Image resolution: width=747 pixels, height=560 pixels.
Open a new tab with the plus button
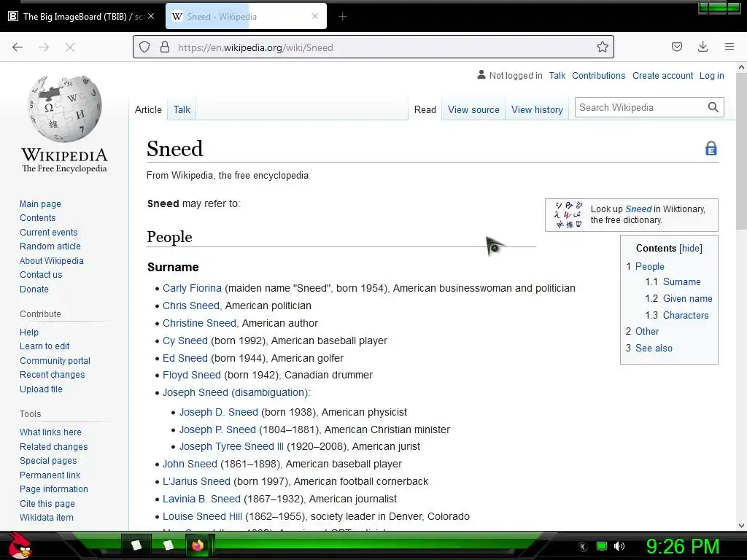pyautogui.click(x=342, y=17)
